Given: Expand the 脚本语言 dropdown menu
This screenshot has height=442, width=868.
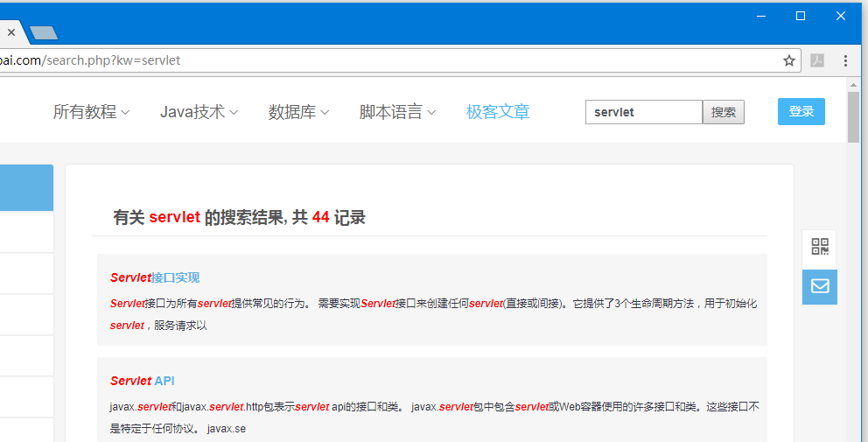Looking at the screenshot, I should (397, 112).
